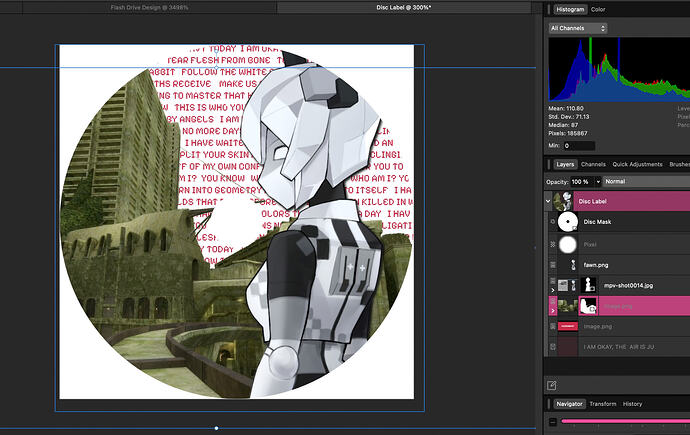690x435 pixels.
Task: Select the Navigator panel tab
Action: [569, 404]
